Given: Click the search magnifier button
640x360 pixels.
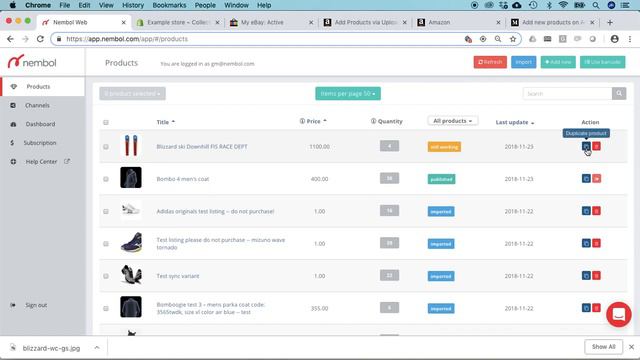Looking at the screenshot, I should (619, 93).
